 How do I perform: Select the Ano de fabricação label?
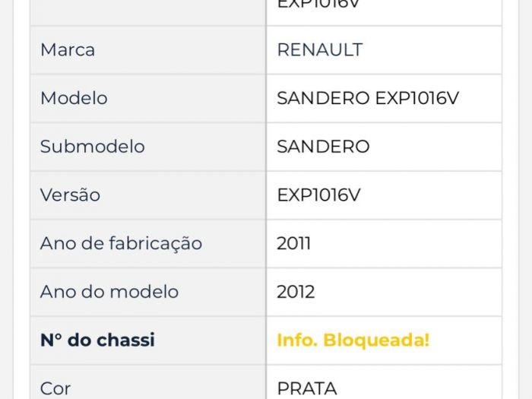[x=121, y=244]
